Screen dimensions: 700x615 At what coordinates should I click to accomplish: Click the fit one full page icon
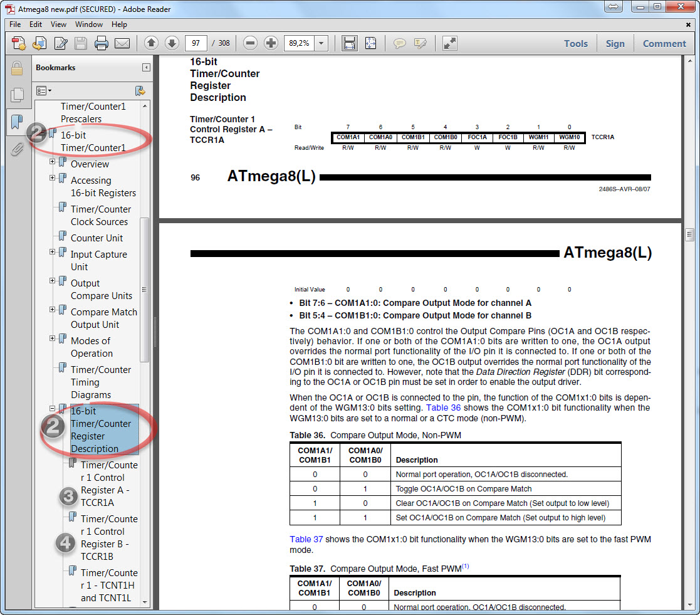(370, 43)
